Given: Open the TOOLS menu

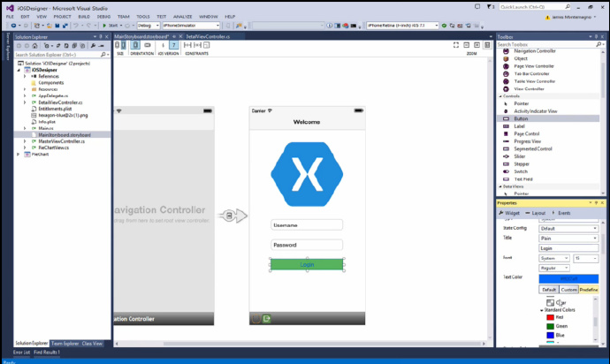Looking at the screenshot, I should pyautogui.click(x=142, y=17).
